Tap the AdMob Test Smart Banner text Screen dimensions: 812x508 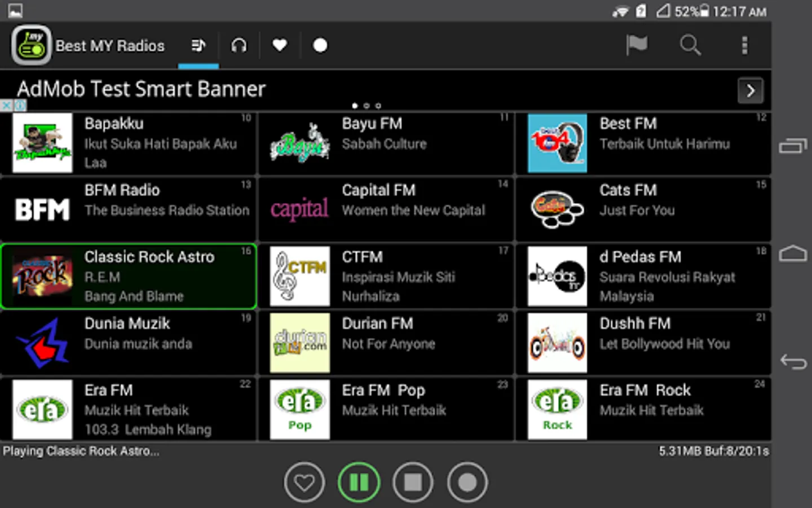click(141, 89)
